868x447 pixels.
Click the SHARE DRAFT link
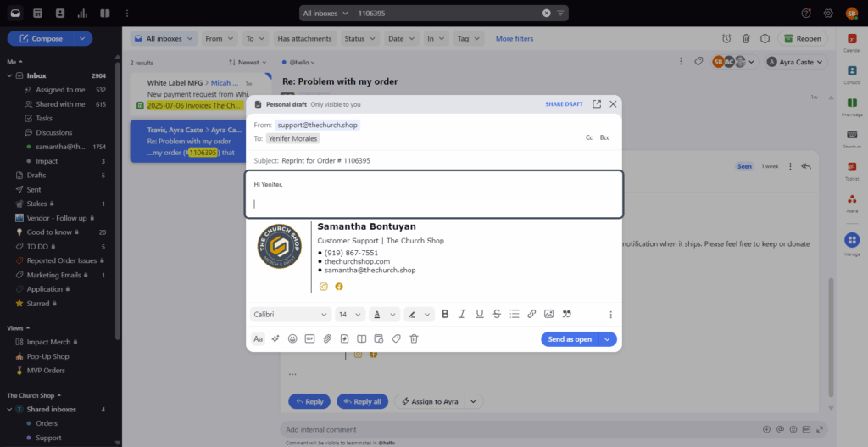click(564, 104)
